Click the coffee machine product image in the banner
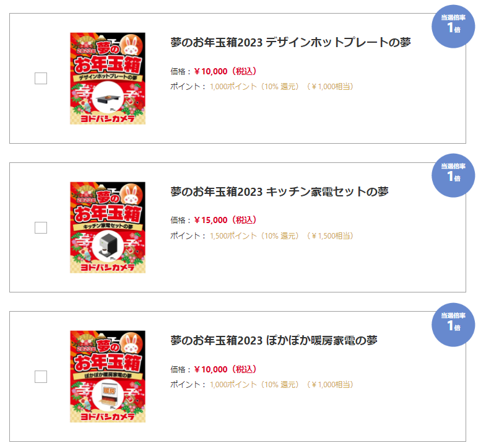The image size is (486, 448). pos(108,246)
